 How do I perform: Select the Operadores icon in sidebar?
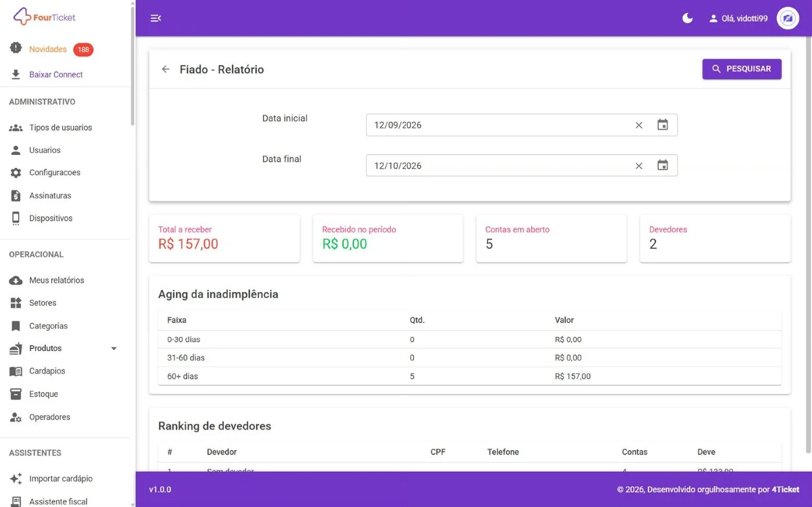click(16, 417)
